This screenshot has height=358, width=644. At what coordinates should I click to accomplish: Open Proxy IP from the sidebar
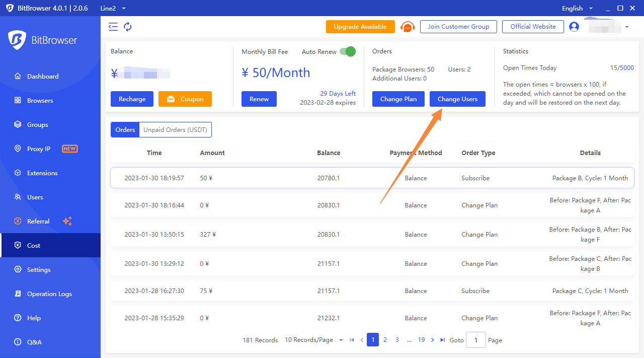click(x=39, y=149)
